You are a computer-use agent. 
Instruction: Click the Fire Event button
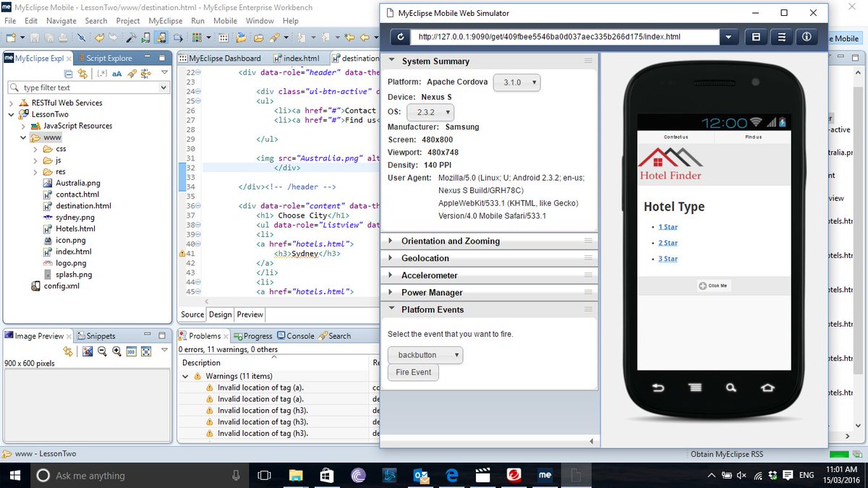click(x=413, y=372)
